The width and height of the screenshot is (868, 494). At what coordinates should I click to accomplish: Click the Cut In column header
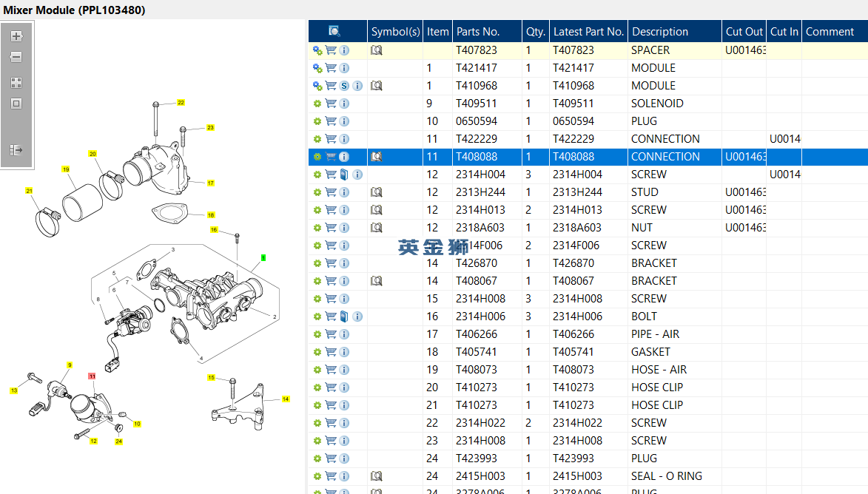(784, 32)
